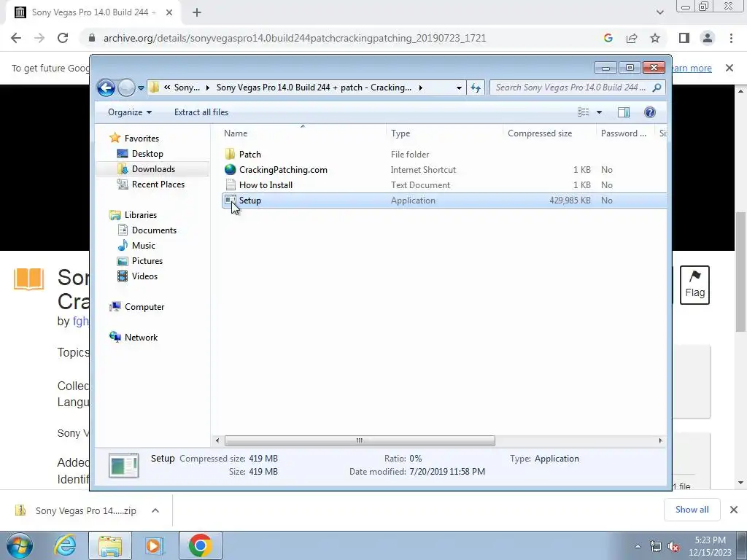
Task: Open Chrome tab search dropdown
Action: pyautogui.click(x=659, y=12)
